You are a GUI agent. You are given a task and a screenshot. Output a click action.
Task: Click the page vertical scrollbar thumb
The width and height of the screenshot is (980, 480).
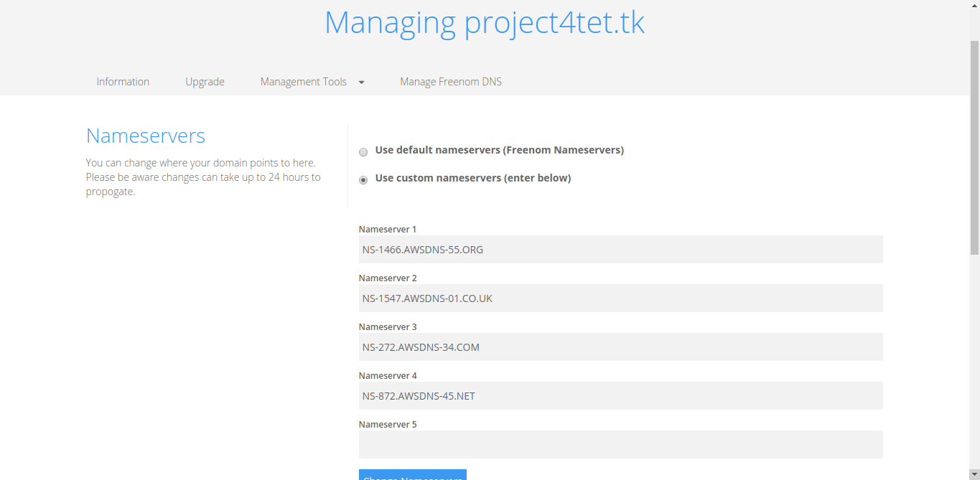(x=974, y=147)
